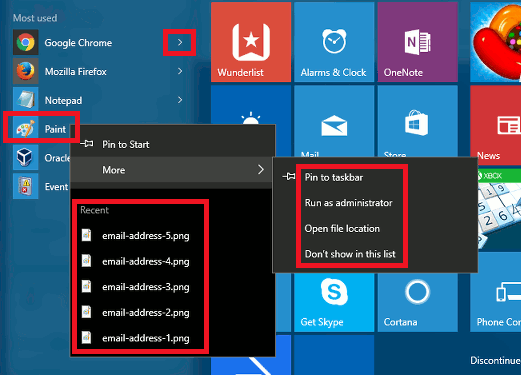Click the Mozilla Firefox label
Image resolution: width=521 pixels, height=375 pixels.
(76, 72)
